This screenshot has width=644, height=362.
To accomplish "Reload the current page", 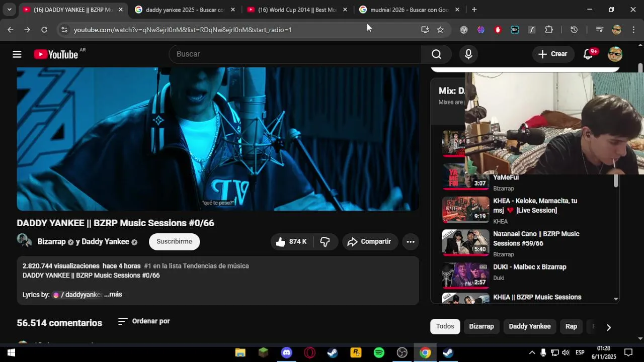I will pyautogui.click(x=44, y=30).
